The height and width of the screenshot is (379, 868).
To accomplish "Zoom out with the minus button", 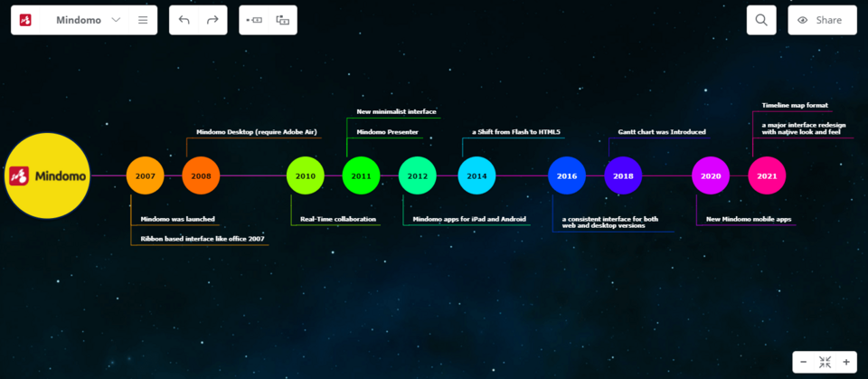I will pos(803,362).
